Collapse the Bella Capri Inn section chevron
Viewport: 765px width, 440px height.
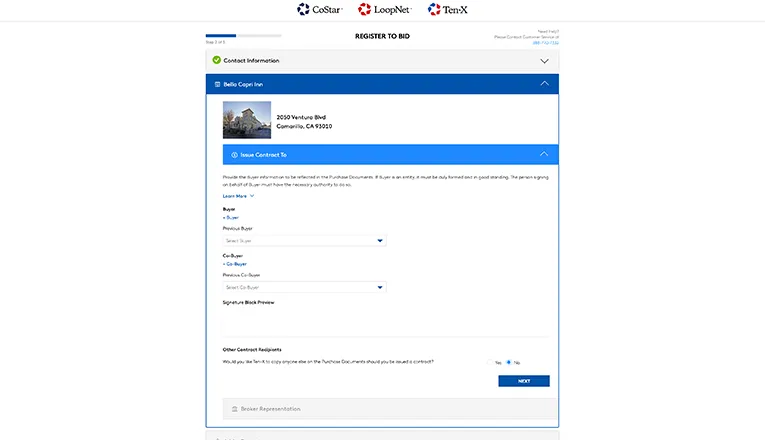544,83
